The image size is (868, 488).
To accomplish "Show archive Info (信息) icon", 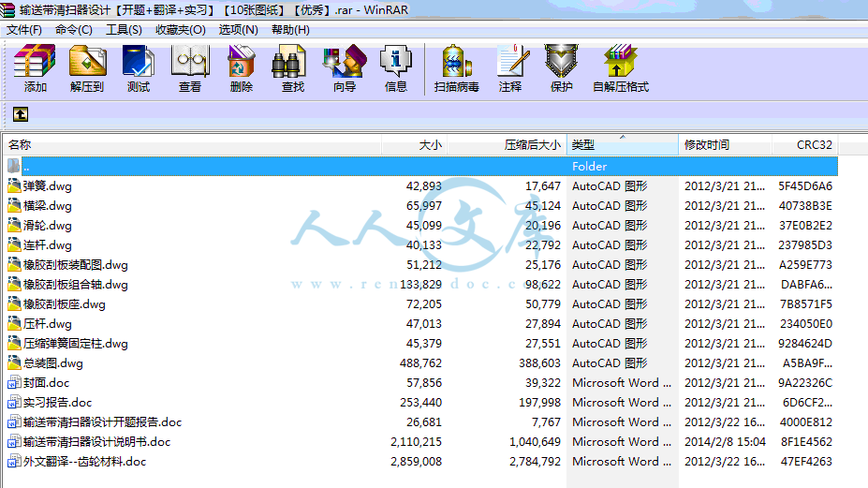I will click(396, 61).
